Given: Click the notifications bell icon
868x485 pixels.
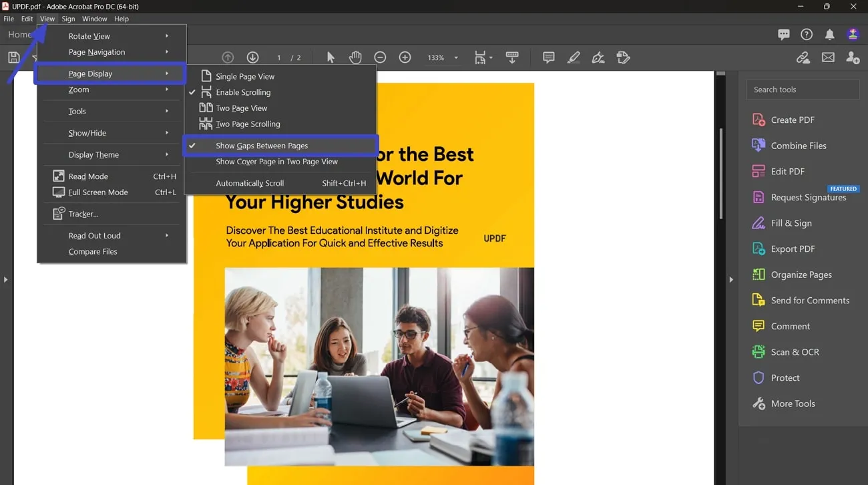Looking at the screenshot, I should [829, 34].
